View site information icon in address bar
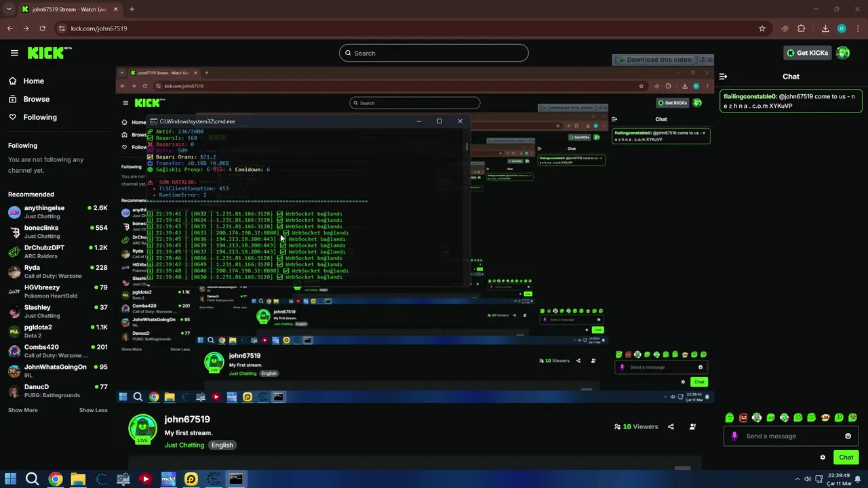The width and height of the screenshot is (868, 488). (62, 28)
